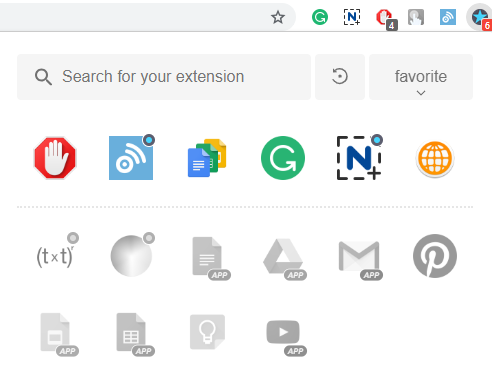
Task: Bookmark page with the star icon
Action: tap(278, 17)
